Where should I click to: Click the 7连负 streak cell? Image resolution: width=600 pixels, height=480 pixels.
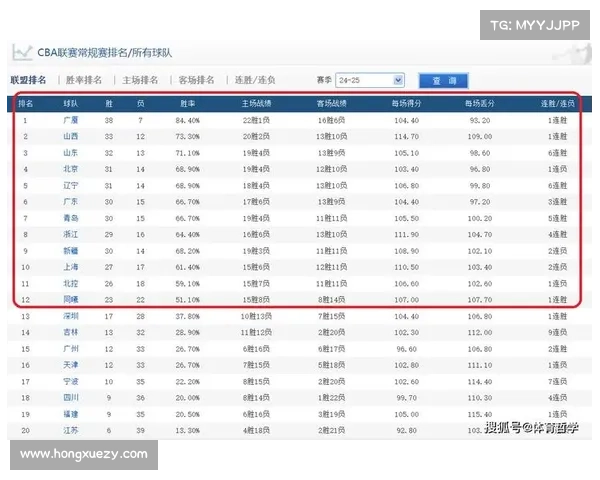558,382
